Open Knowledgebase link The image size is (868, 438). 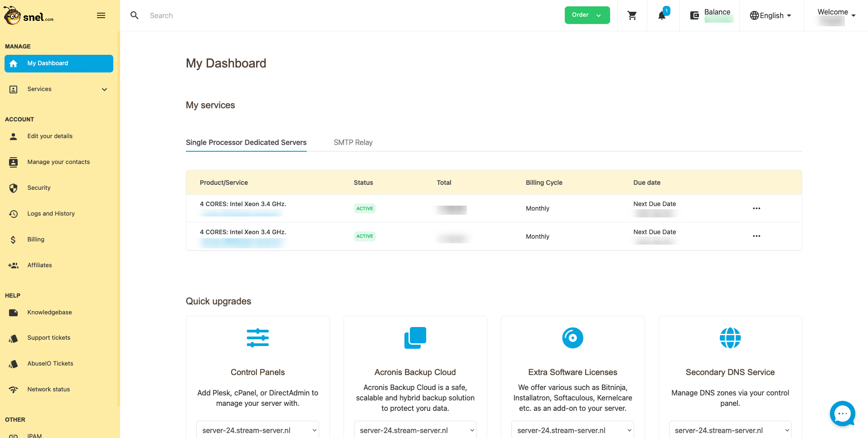(49, 313)
